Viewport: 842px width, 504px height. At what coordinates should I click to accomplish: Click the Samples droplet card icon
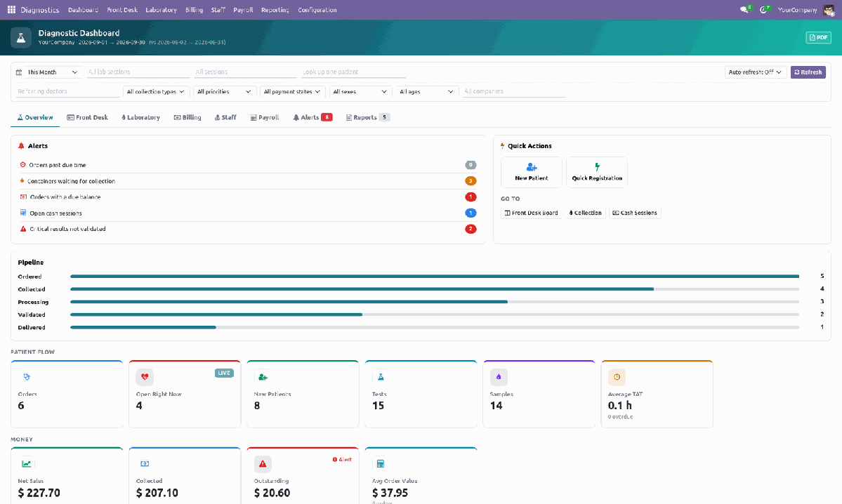click(499, 377)
